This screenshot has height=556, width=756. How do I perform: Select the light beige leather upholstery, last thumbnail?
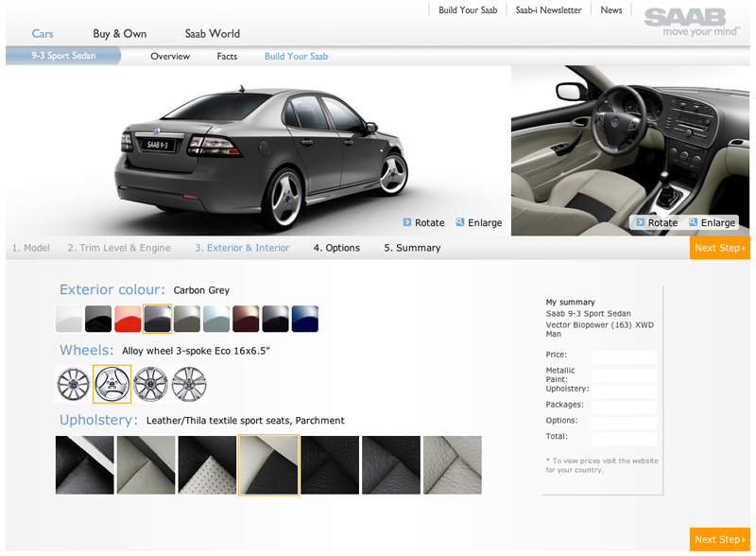point(453,465)
